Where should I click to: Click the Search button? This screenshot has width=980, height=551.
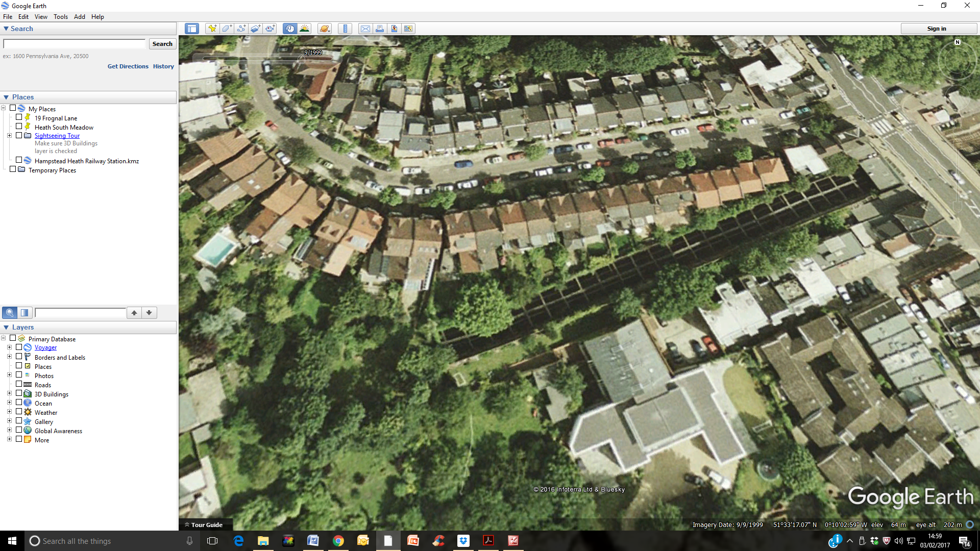162,44
